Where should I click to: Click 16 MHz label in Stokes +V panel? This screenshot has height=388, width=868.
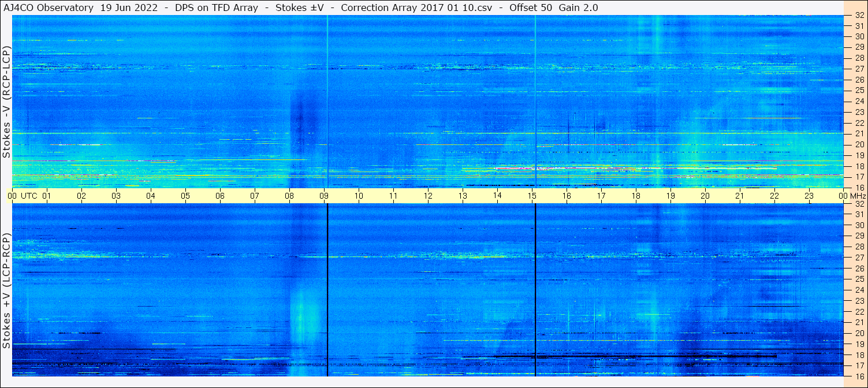click(859, 376)
